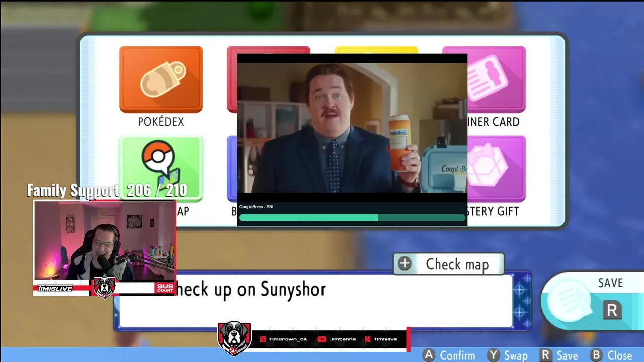Open the Mystery Gift icon
Viewport: 644px width, 362px height.
click(497, 168)
